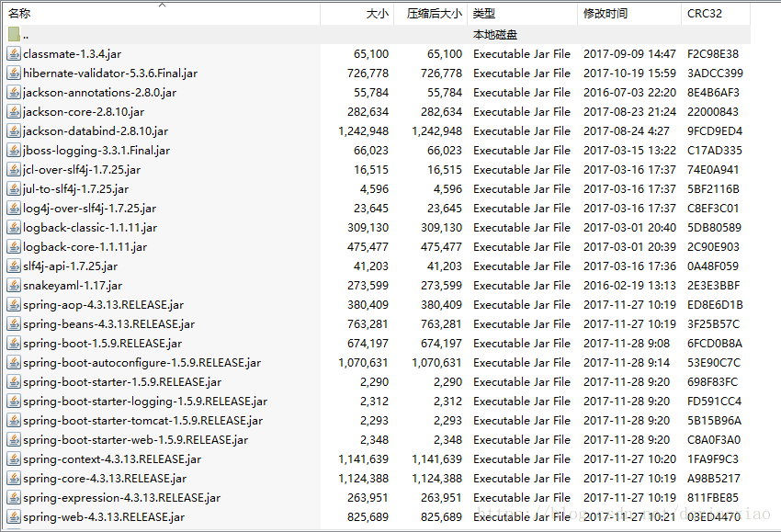The height and width of the screenshot is (532, 781).
Task: Click the spring-web-4.3.13.RELEASE.jar icon
Action: [x=14, y=517]
